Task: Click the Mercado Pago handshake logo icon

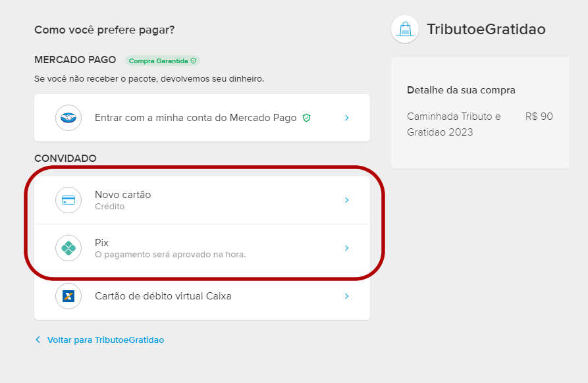Action: coord(68,118)
